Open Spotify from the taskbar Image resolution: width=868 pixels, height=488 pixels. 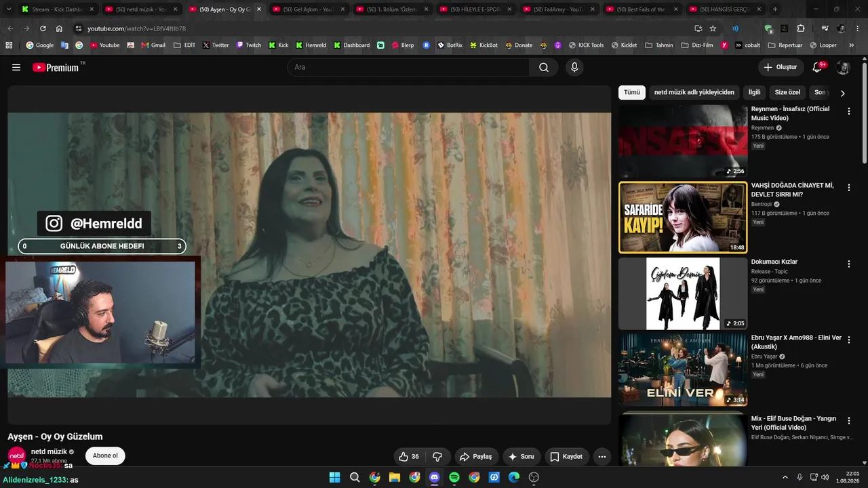coord(454,477)
